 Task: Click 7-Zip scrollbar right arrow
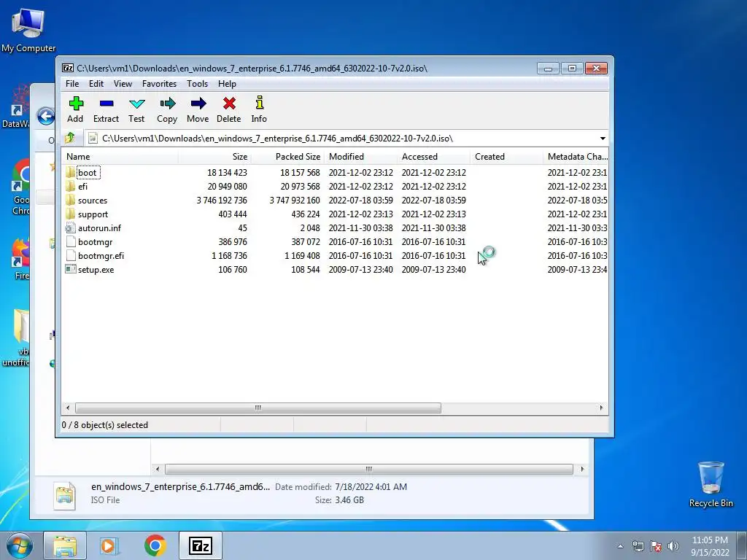point(601,408)
